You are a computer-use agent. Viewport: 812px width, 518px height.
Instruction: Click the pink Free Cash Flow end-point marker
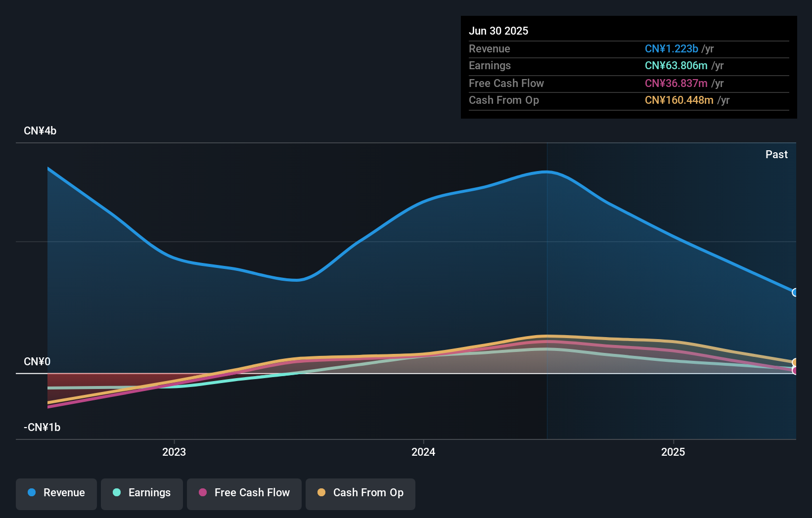coord(795,370)
